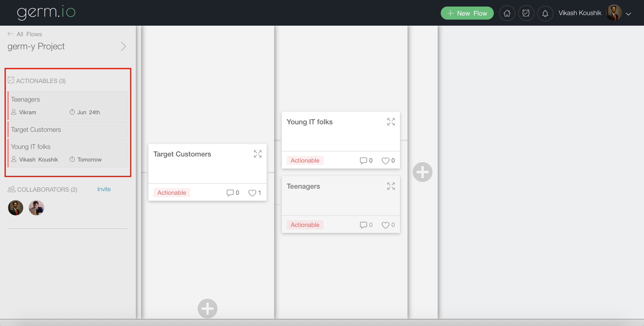
Task: Expand the Target Customers card fullscreen
Action: click(x=258, y=154)
